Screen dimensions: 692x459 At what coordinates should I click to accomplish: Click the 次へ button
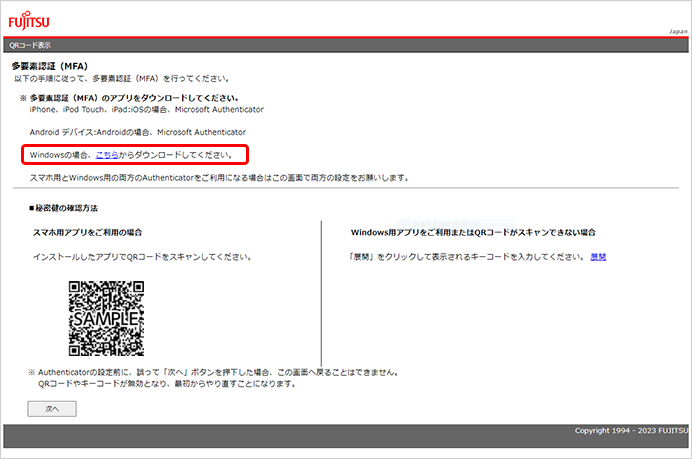(52, 409)
